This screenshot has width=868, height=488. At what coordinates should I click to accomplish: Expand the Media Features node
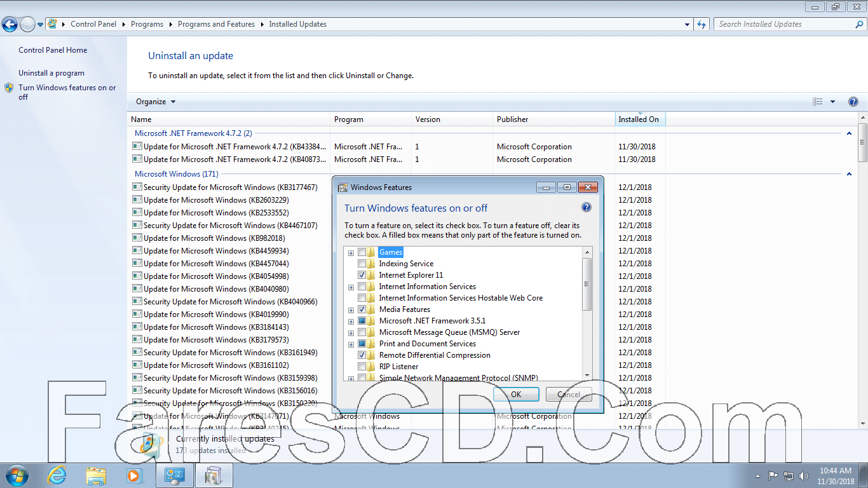click(351, 310)
